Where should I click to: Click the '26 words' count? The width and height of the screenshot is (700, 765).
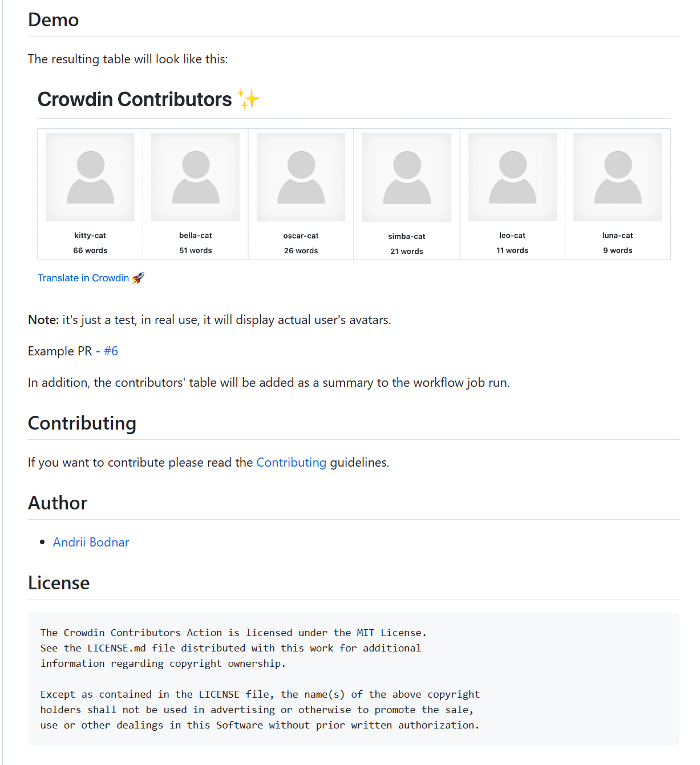coord(301,250)
